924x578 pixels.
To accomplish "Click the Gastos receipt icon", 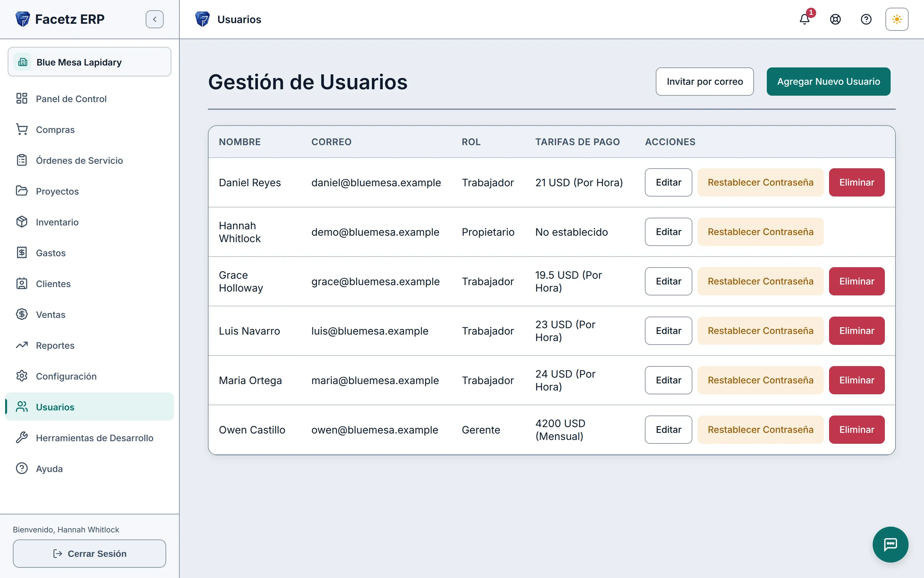I will tap(22, 253).
